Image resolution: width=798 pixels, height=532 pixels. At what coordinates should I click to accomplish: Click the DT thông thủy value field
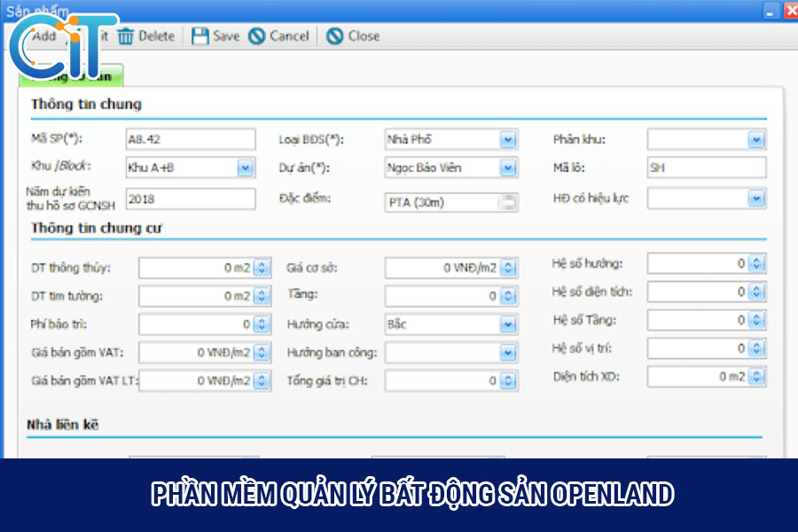197,268
